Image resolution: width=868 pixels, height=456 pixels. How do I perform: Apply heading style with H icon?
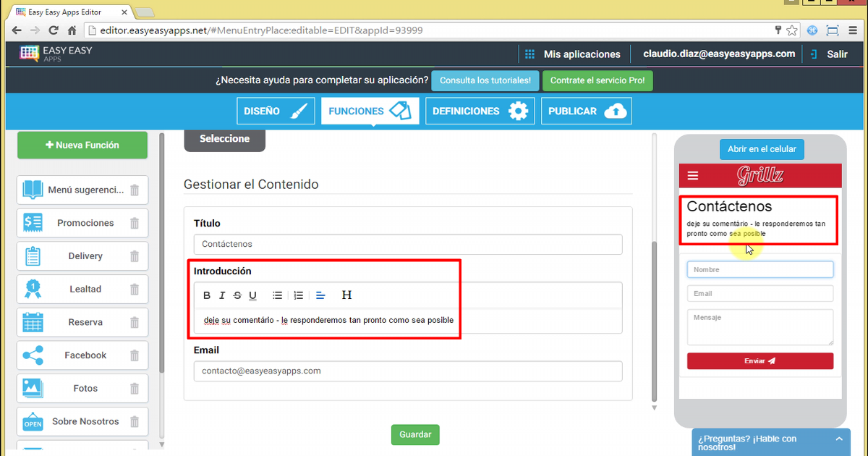[x=346, y=295]
